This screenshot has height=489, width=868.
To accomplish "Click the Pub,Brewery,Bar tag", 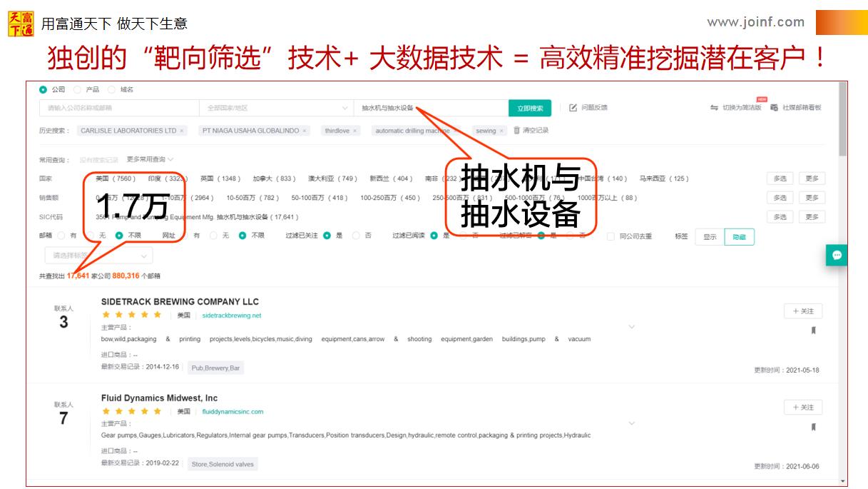I will pyautogui.click(x=215, y=368).
